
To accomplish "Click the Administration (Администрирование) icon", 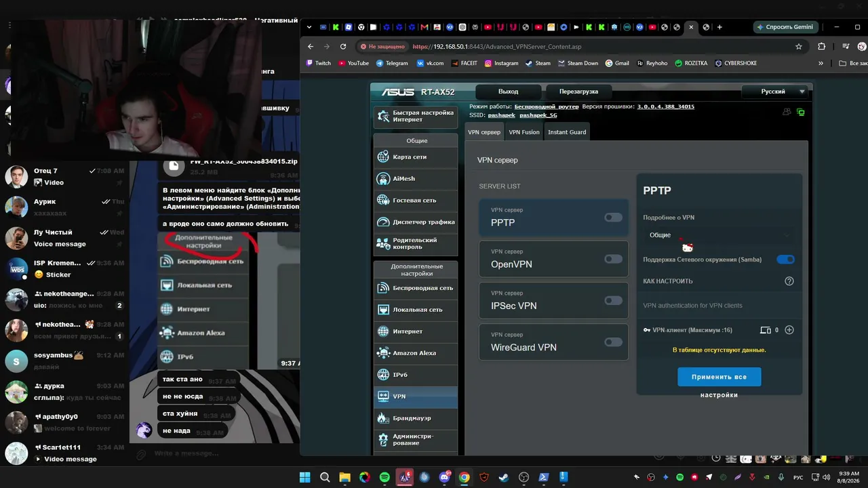I will pos(382,440).
